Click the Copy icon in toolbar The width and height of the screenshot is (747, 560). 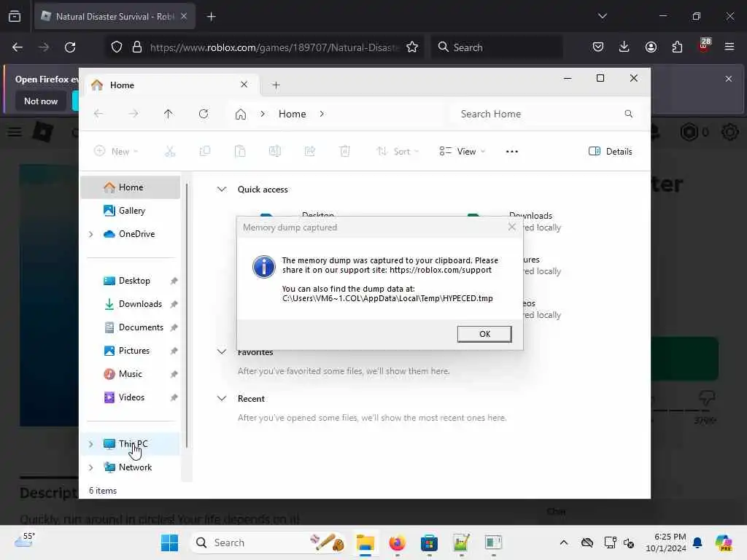point(205,152)
